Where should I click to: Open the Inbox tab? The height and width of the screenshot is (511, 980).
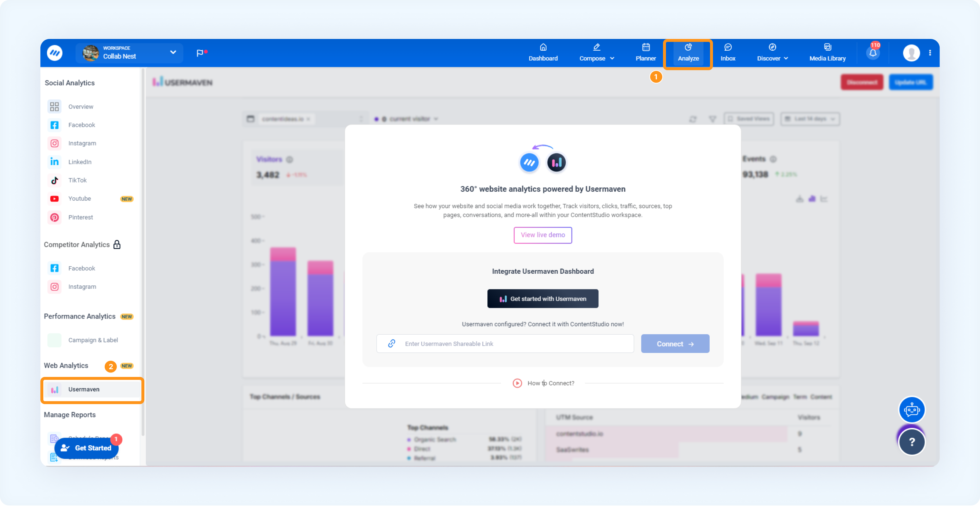click(x=727, y=53)
